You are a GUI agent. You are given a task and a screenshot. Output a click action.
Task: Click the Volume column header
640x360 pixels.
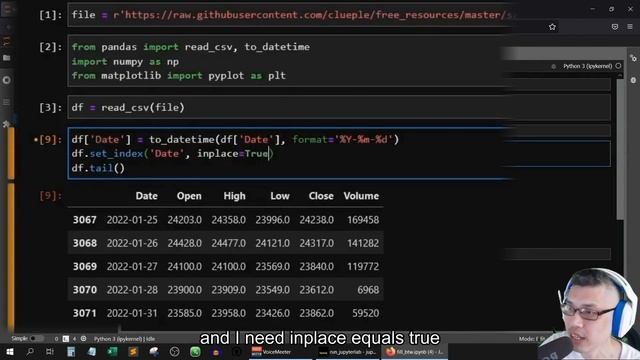tap(361, 196)
